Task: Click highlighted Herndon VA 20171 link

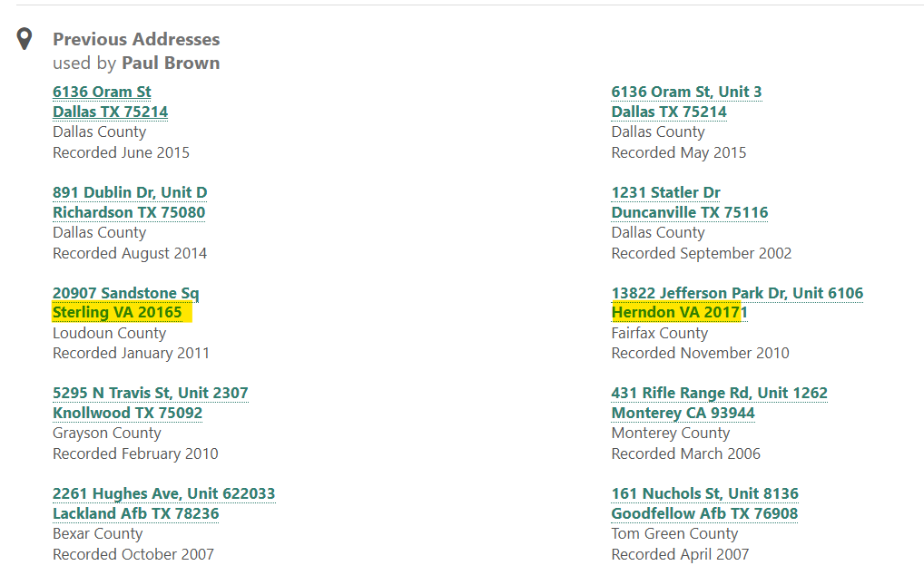Action: pyautogui.click(x=679, y=313)
